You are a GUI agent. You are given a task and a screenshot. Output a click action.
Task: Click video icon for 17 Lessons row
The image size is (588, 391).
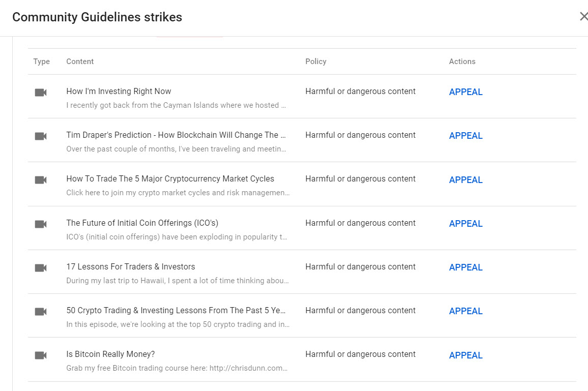coord(41,267)
